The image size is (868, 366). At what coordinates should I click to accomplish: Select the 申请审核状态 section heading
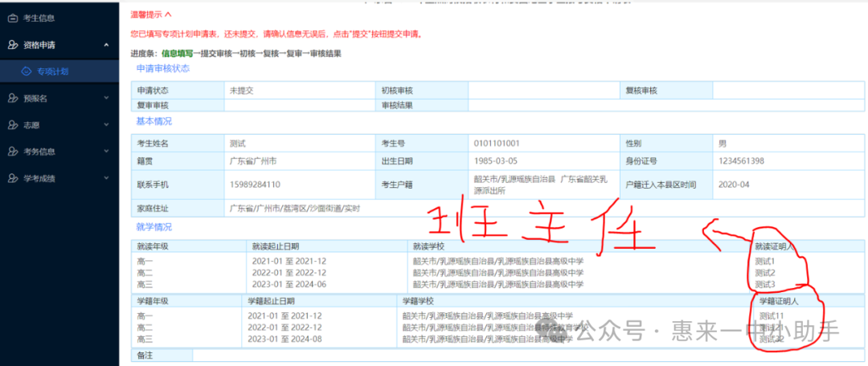pos(162,68)
